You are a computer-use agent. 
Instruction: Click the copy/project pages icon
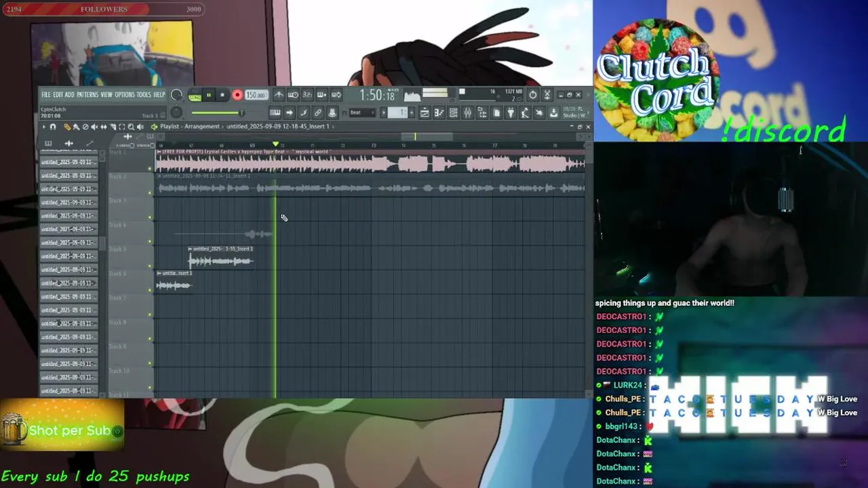point(496,113)
